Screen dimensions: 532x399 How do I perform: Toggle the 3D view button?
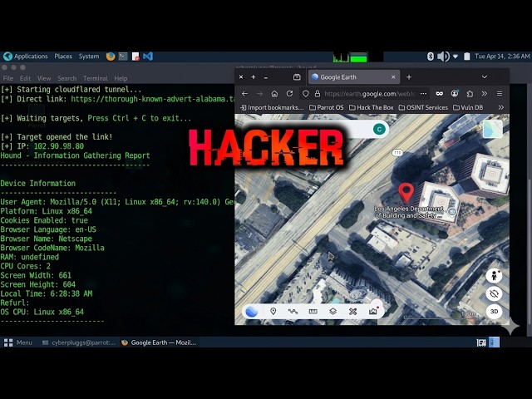click(x=494, y=312)
